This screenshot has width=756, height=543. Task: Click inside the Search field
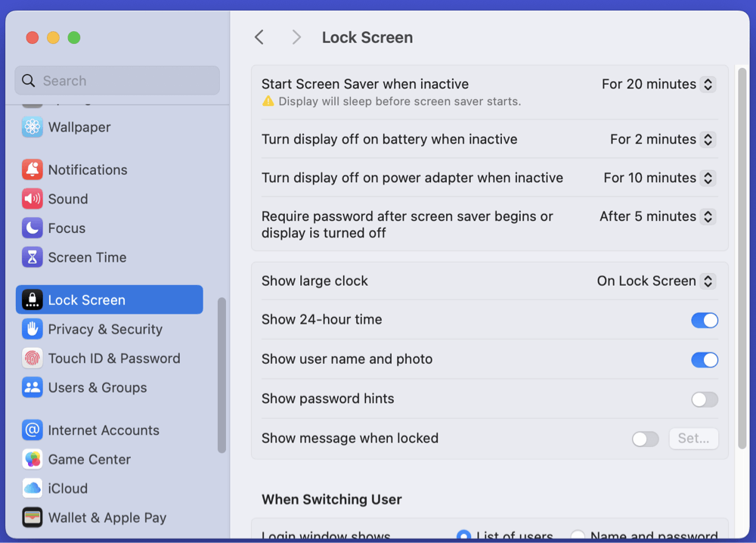pyautogui.click(x=116, y=80)
